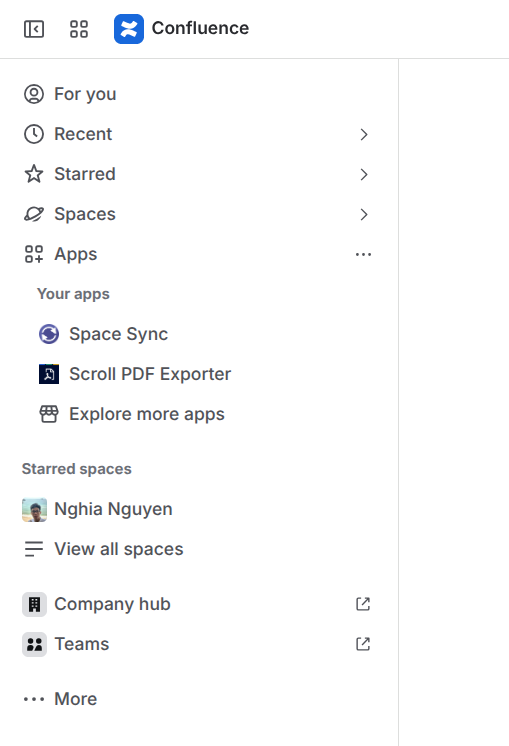Open the Starred menu item
Viewport: 509px width, 746px height.
[199, 174]
